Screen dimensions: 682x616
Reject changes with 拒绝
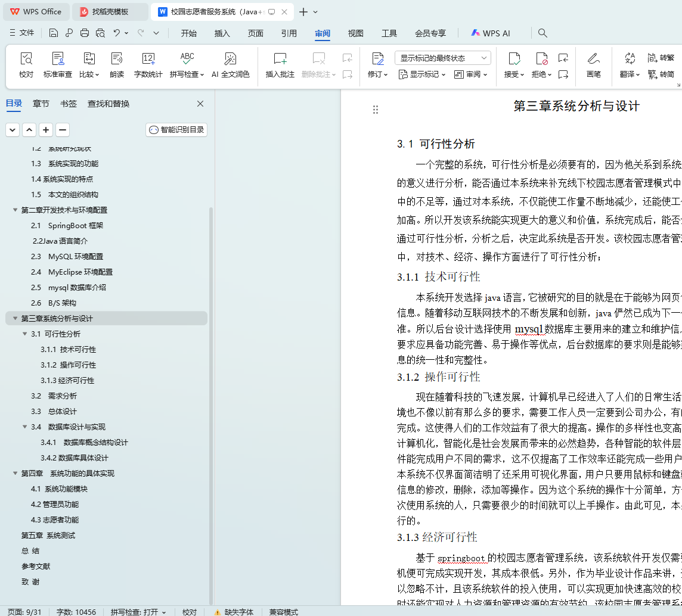(541, 65)
